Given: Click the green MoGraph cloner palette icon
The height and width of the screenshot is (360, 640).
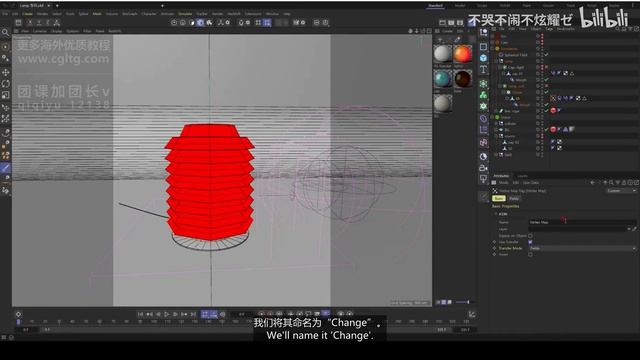Looking at the screenshot, I should click(x=483, y=84).
